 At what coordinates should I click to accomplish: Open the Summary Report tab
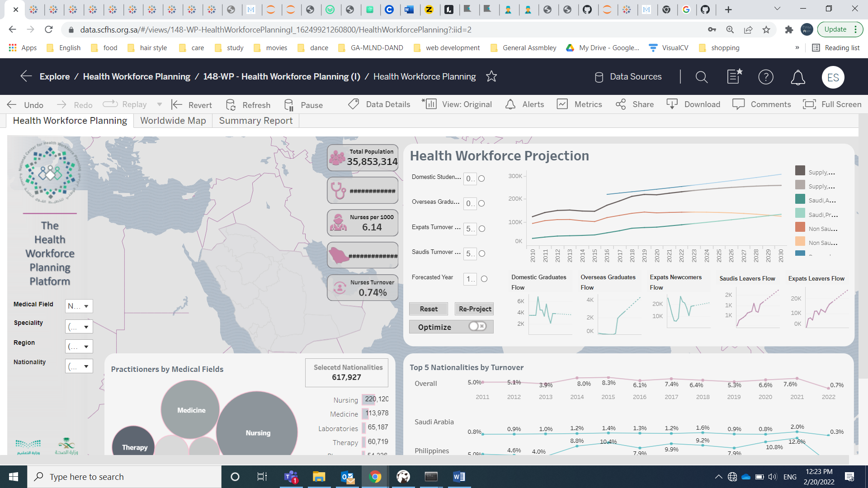[255, 121]
